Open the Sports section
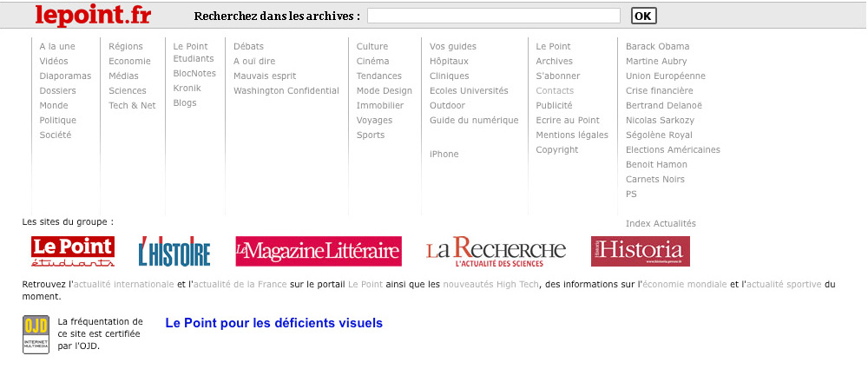Screen dimensions: 868x369 (371, 135)
